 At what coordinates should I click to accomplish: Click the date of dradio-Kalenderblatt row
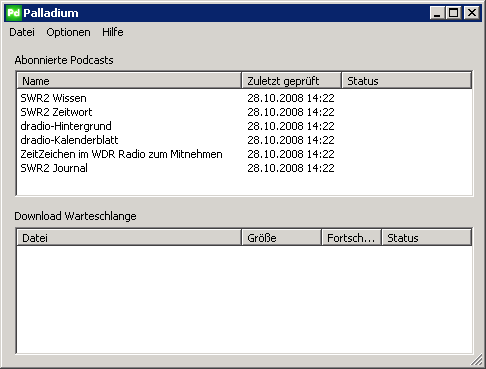(291, 140)
